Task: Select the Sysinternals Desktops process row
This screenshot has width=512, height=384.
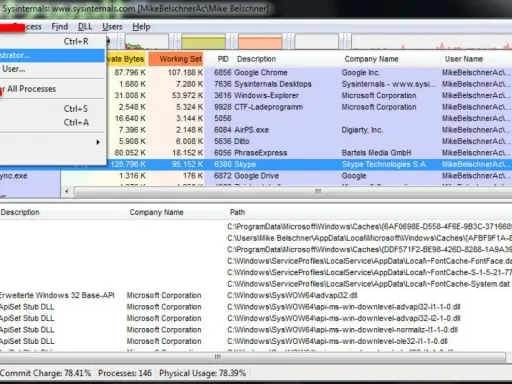Action: click(308, 84)
